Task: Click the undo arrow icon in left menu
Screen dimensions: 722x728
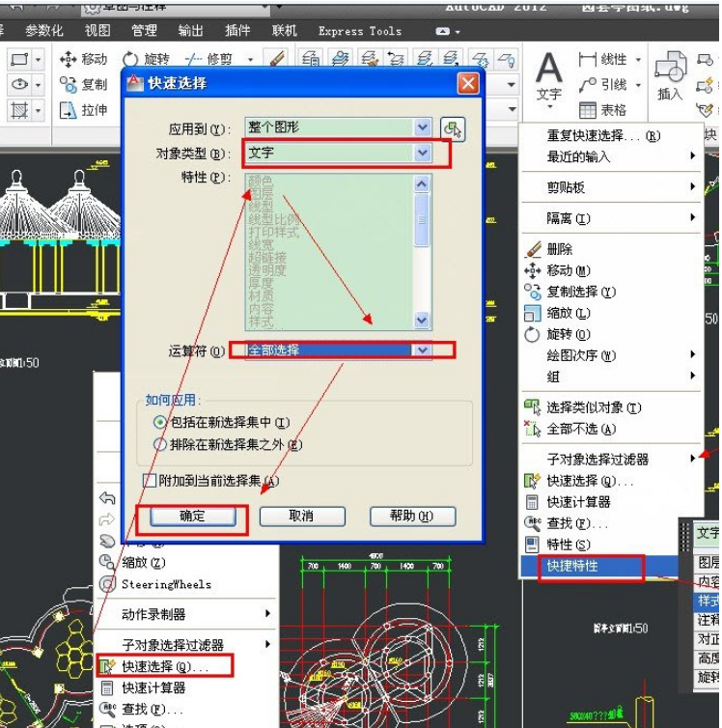Action: [107, 498]
